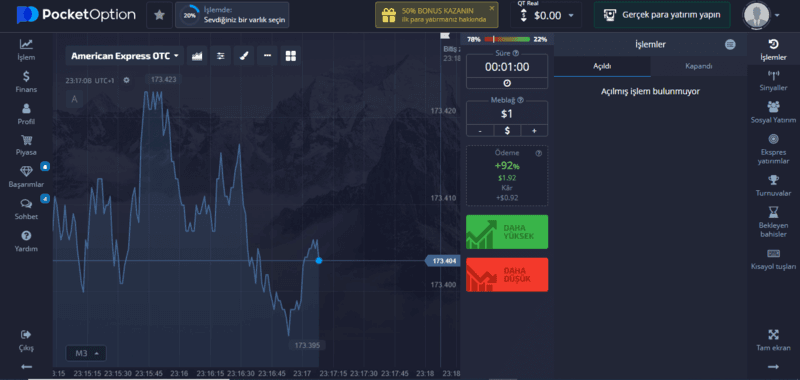Open Sinyaller signals panel

tap(773, 82)
